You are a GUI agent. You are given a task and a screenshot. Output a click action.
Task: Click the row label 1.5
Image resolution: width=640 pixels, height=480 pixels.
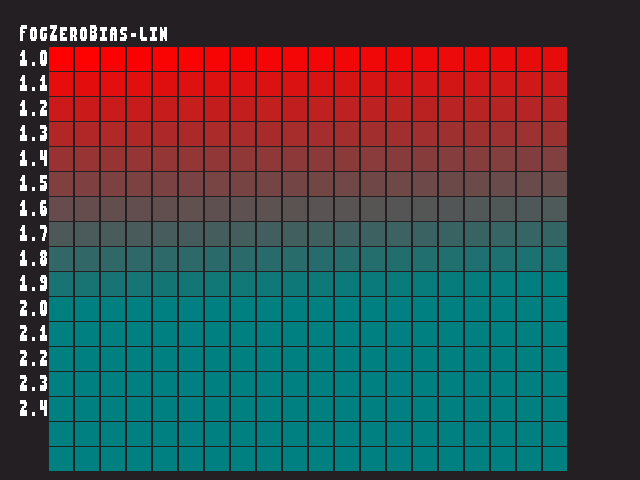33,184
